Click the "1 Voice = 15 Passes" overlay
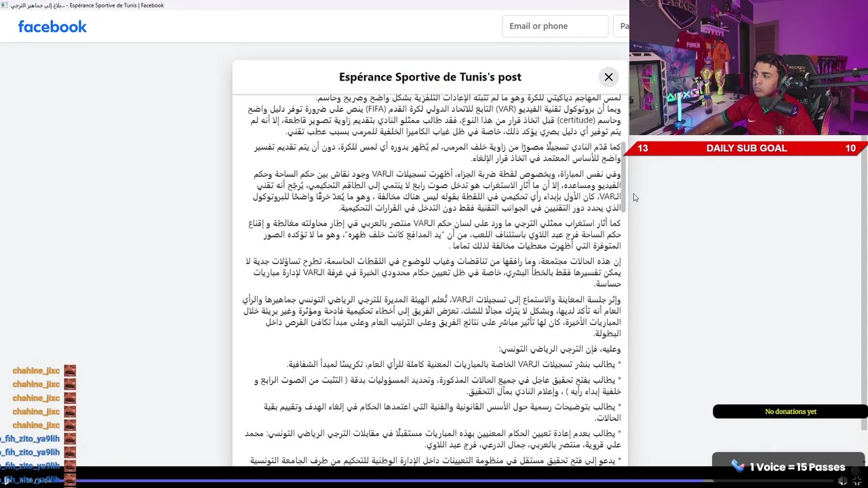The width and height of the screenshot is (868, 488). point(789,466)
